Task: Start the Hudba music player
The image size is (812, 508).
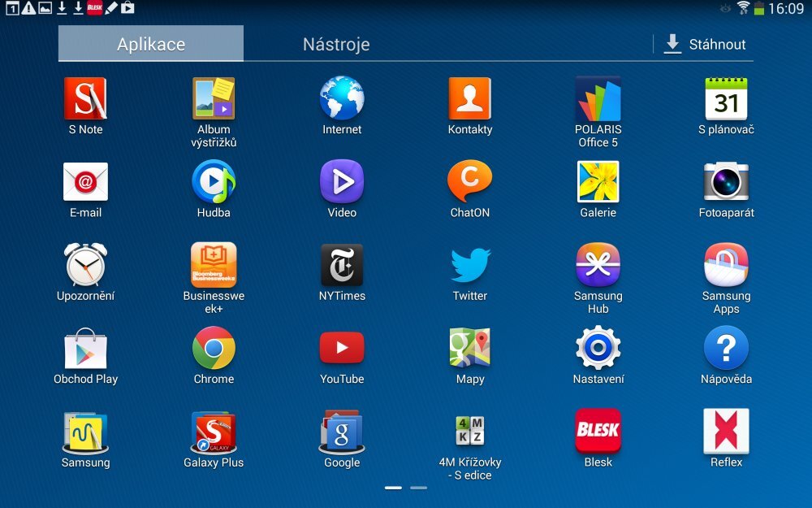Action: pos(213,182)
